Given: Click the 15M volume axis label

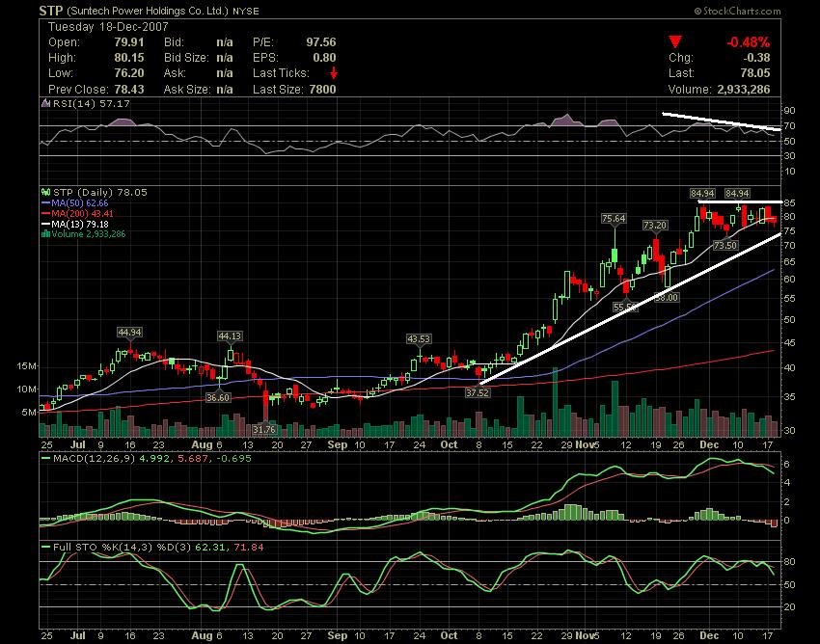Looking at the screenshot, I should [27, 366].
